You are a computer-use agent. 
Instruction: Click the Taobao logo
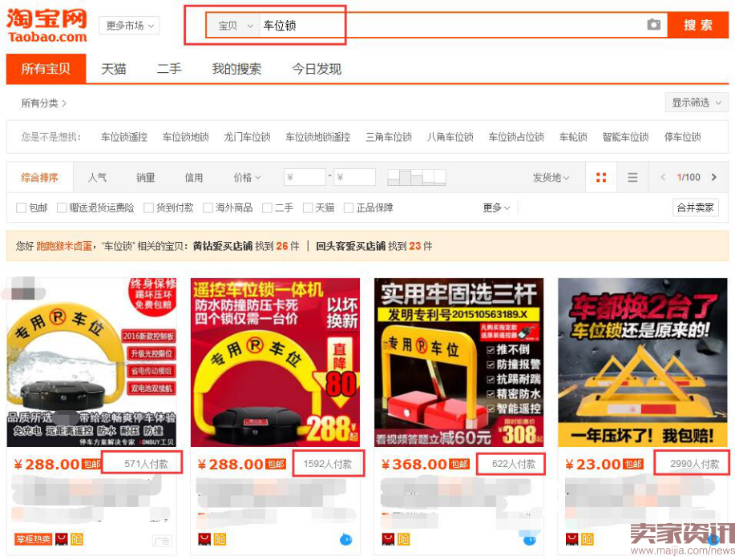[x=46, y=26]
